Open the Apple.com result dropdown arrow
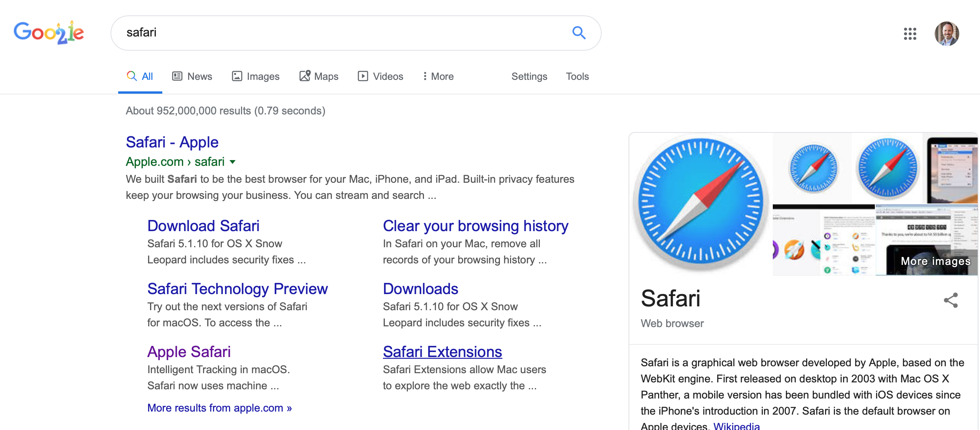Image resolution: width=980 pixels, height=430 pixels. click(x=233, y=162)
